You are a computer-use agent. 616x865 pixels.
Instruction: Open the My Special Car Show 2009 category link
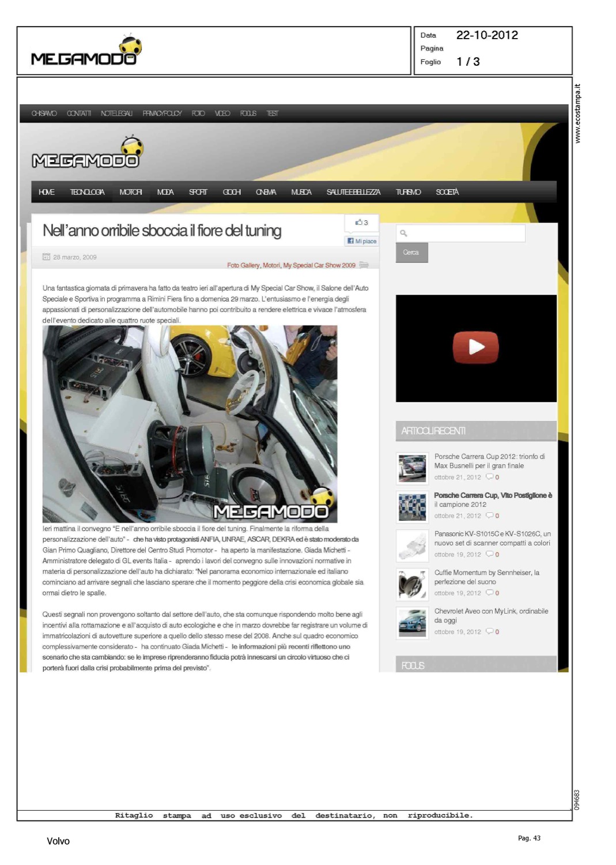319,265
